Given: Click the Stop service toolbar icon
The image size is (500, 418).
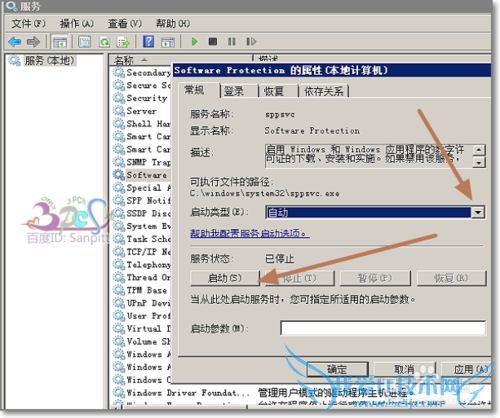Looking at the screenshot, I should [213, 42].
